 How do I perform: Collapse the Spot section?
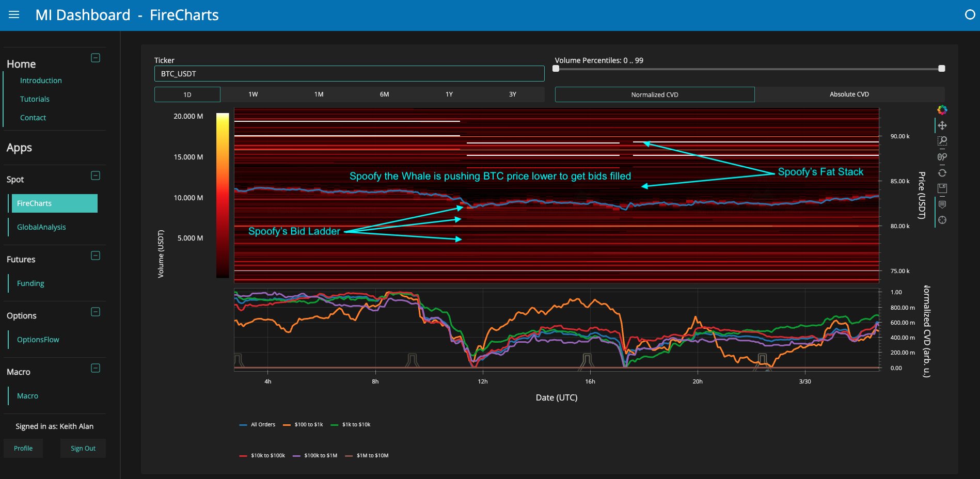(x=96, y=175)
